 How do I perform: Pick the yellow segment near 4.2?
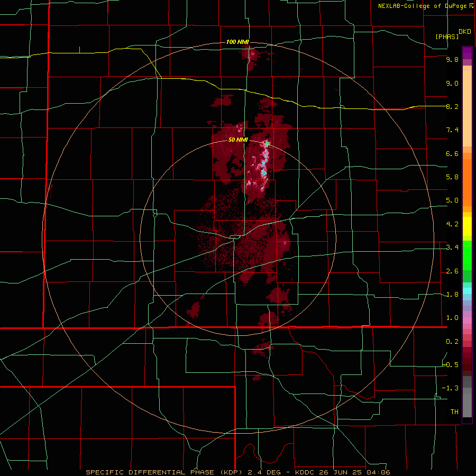click(x=467, y=226)
